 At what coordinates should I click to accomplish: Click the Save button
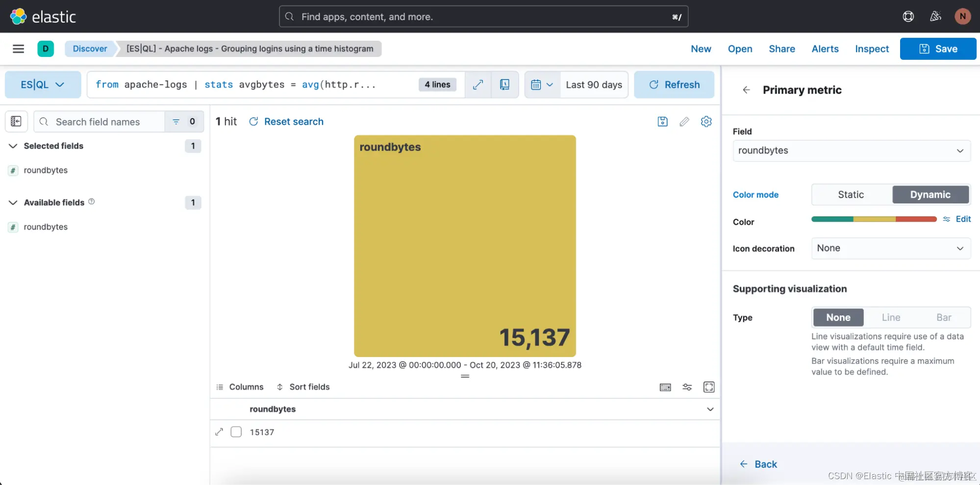click(x=938, y=49)
